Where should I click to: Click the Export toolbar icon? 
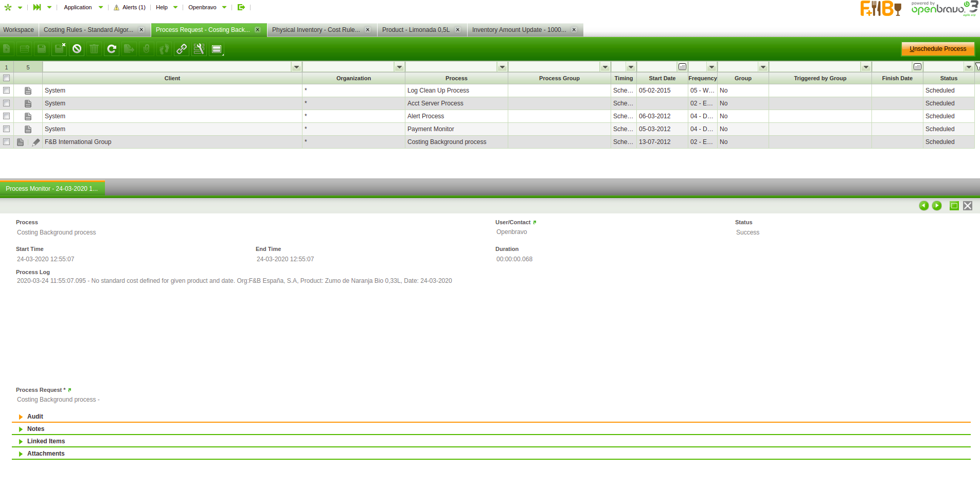(129, 49)
